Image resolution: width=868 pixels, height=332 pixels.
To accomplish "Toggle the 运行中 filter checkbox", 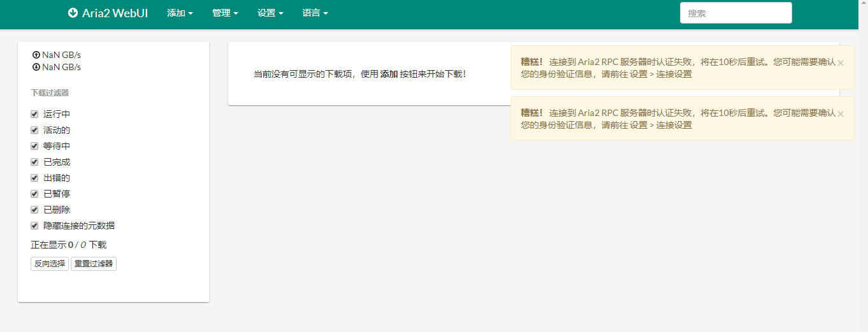I will (34, 114).
